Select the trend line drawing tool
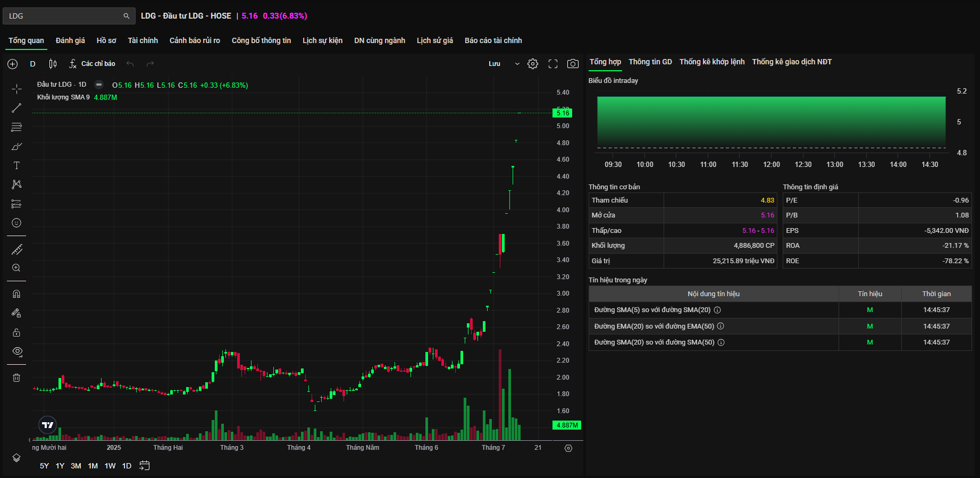Image resolution: width=980 pixels, height=478 pixels. tap(16, 108)
